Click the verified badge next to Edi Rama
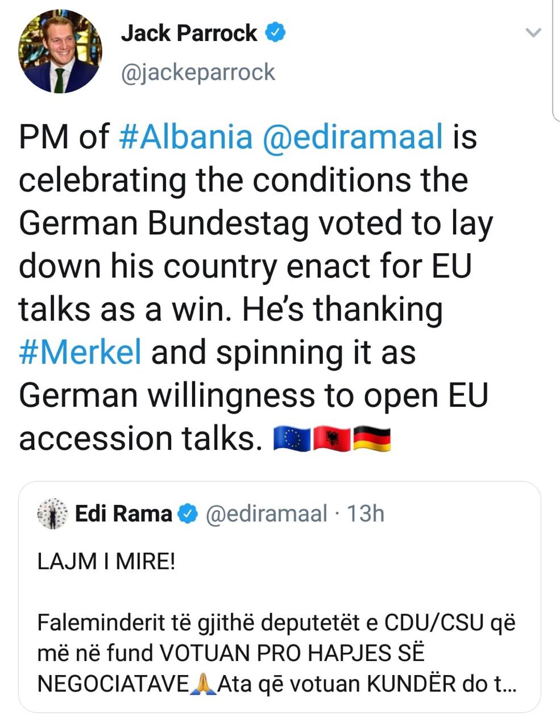 [x=188, y=514]
